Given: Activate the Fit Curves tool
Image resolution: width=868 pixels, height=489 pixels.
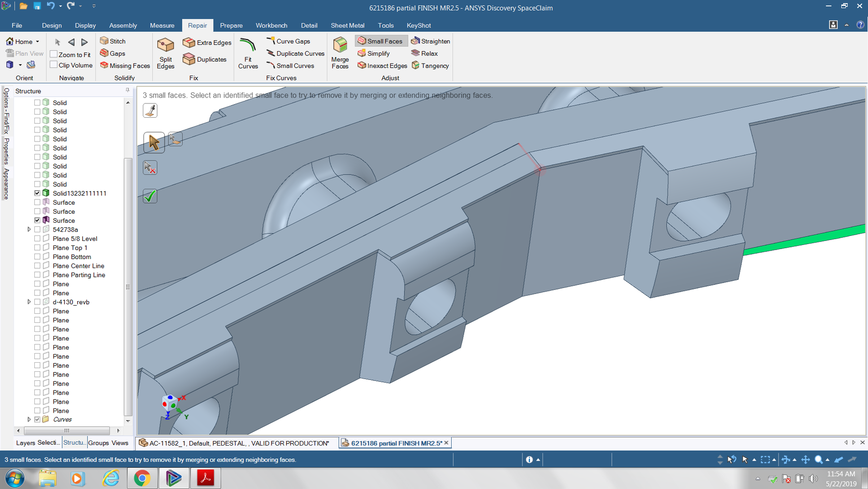Looking at the screenshot, I should click(248, 53).
